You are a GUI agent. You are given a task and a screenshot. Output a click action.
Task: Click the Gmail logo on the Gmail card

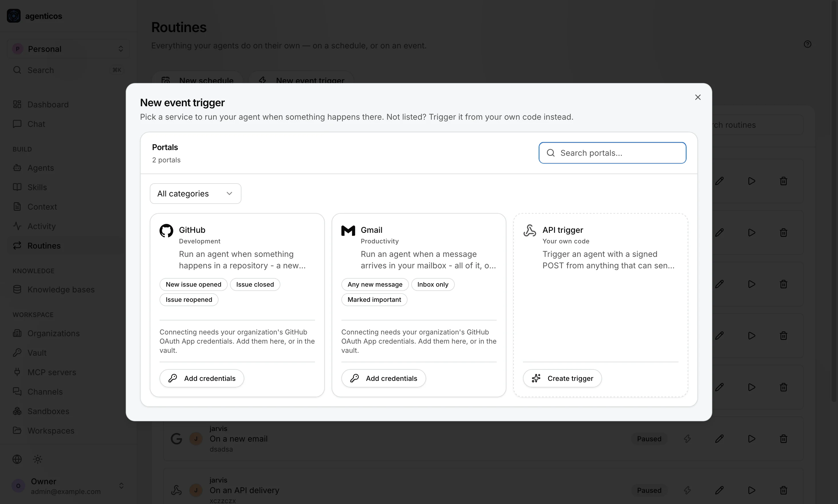click(x=348, y=231)
